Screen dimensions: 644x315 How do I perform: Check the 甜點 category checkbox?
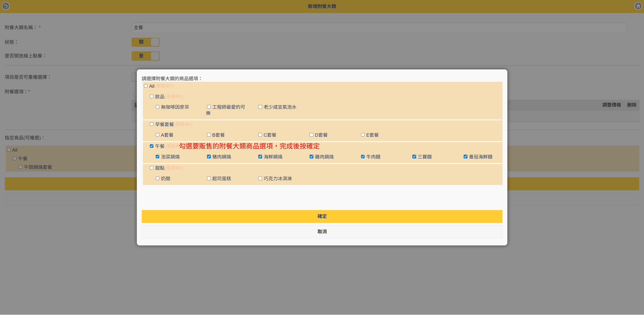[x=152, y=168]
